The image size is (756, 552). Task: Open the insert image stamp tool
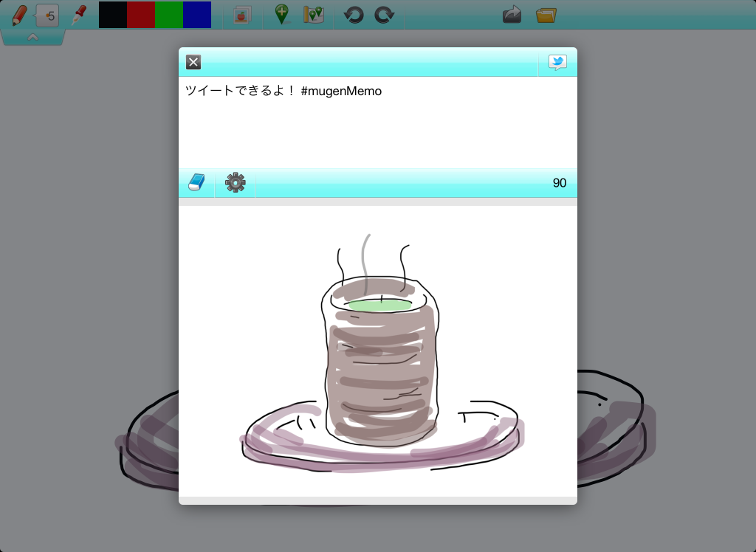point(242,15)
